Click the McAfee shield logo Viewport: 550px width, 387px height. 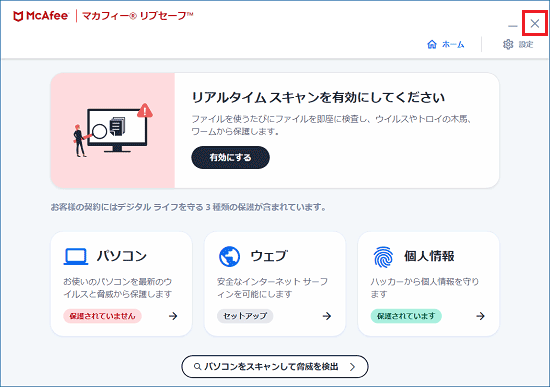click(18, 16)
